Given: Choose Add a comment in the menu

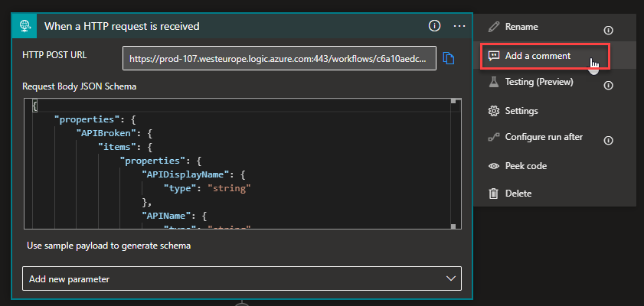Looking at the screenshot, I should [x=537, y=56].
